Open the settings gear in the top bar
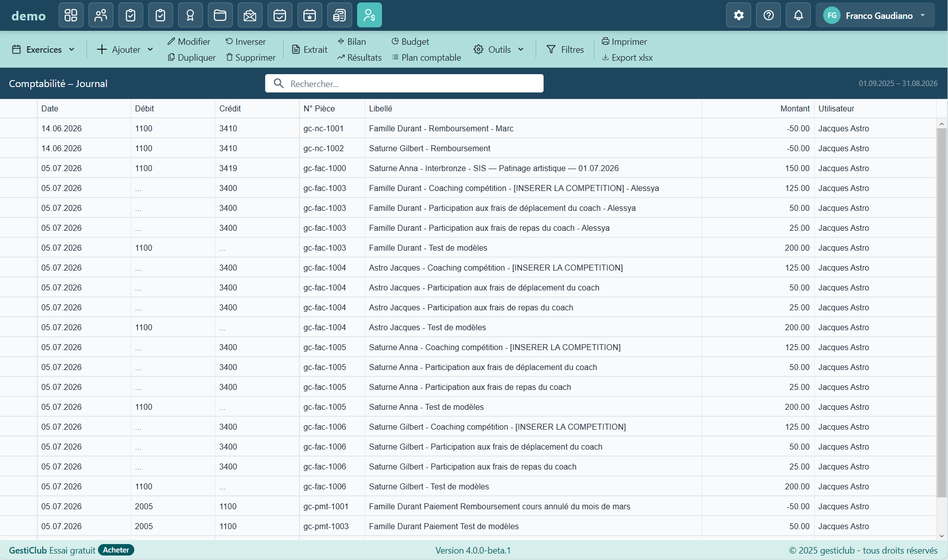Screen dimensions: 948x560 tap(739, 15)
